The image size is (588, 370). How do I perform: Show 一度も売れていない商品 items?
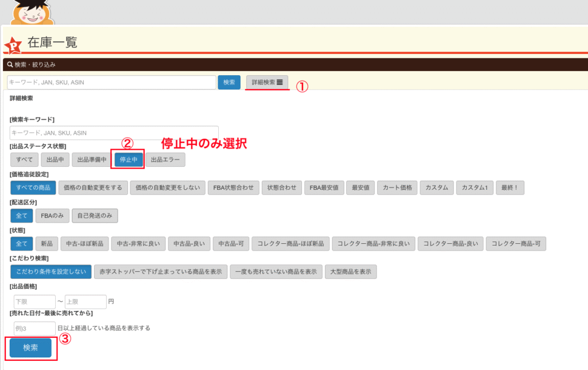pos(276,272)
